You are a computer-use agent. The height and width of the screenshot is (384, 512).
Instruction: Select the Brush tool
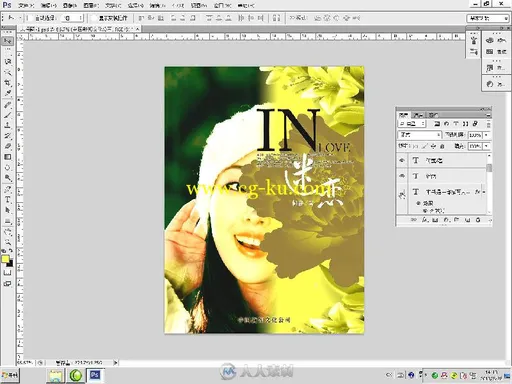[8, 115]
